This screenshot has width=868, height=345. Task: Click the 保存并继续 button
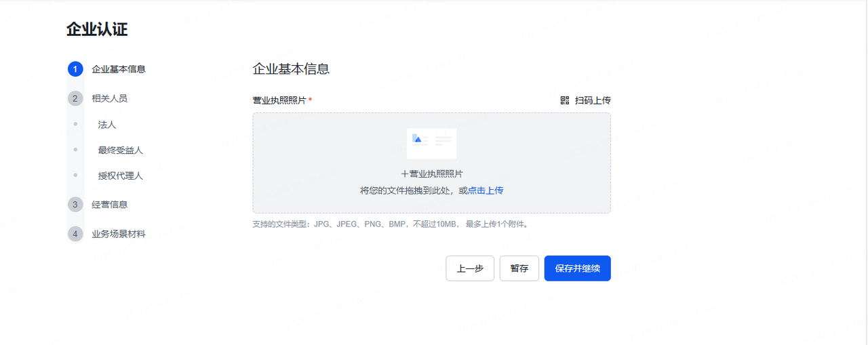click(578, 268)
